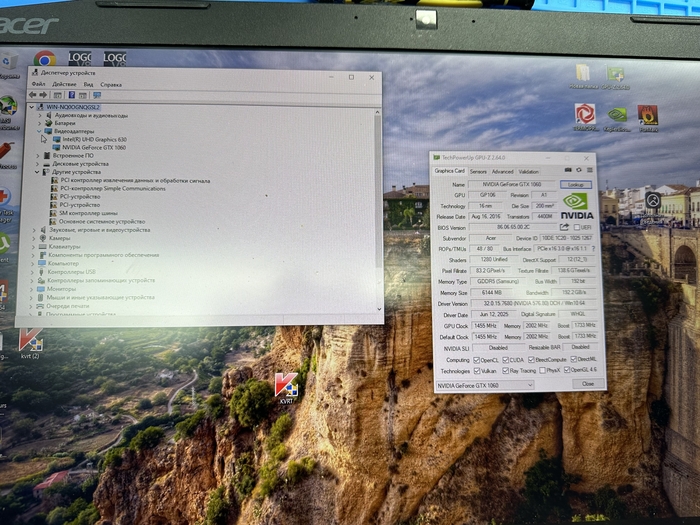Expand the Аудиовходы и аудиовыходы node
The height and width of the screenshot is (525, 700).
click(x=40, y=115)
